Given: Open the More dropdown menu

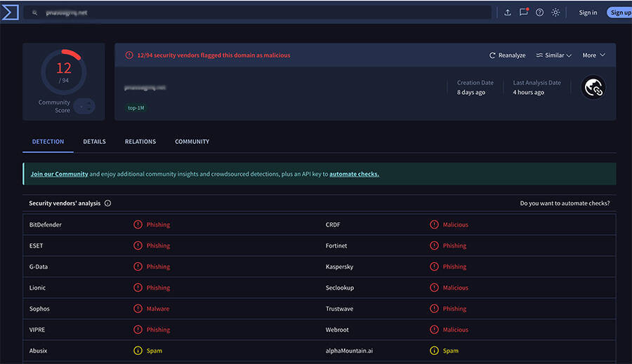Looking at the screenshot, I should click(x=593, y=55).
